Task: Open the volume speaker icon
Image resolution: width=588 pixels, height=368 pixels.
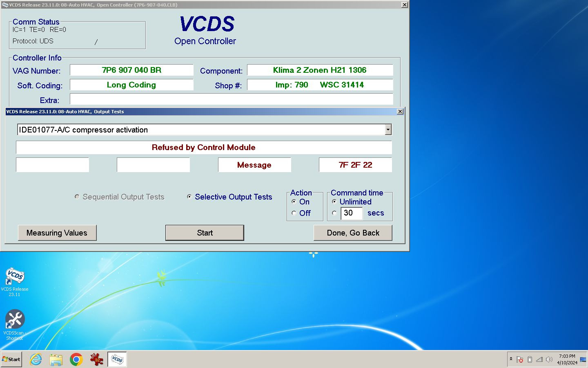Action: coord(549,359)
